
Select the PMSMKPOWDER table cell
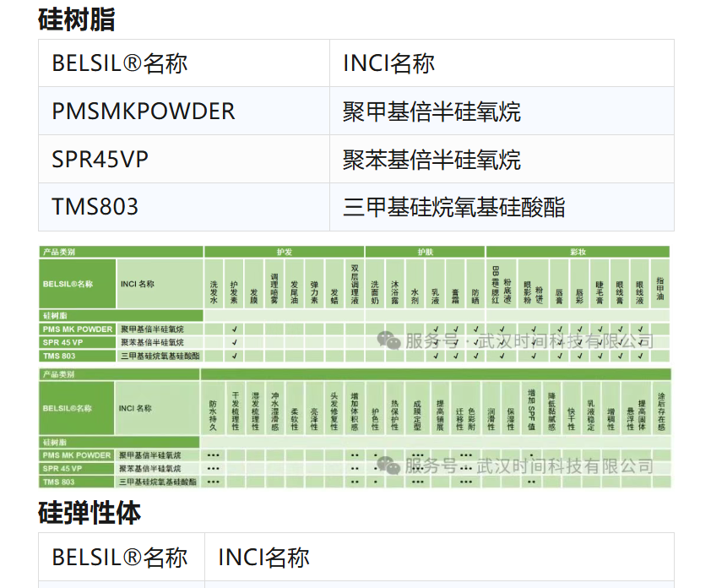click(x=144, y=112)
